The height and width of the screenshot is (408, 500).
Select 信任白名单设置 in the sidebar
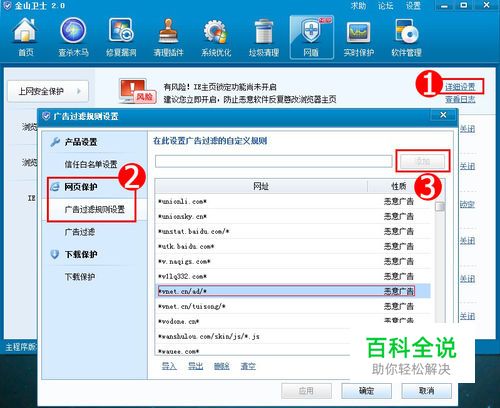[91, 164]
